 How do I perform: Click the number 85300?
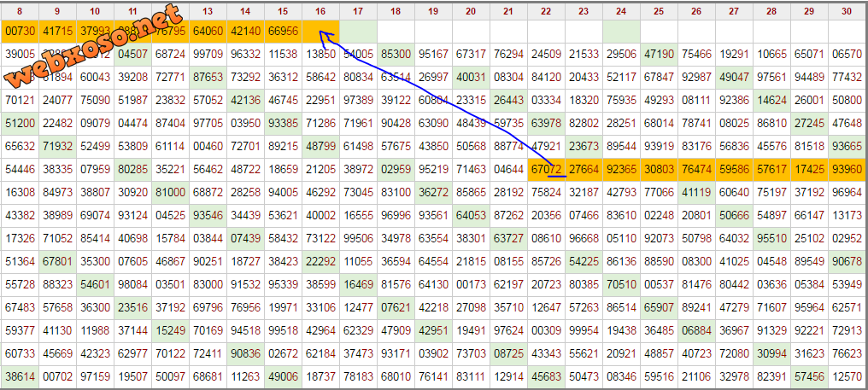(x=396, y=55)
